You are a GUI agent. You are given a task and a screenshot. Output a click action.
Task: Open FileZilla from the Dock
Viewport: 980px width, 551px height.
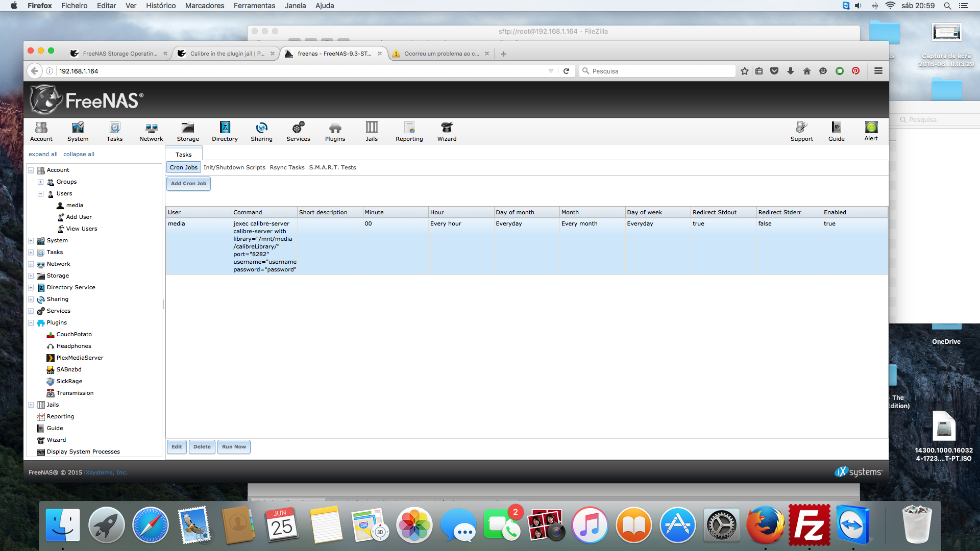808,525
